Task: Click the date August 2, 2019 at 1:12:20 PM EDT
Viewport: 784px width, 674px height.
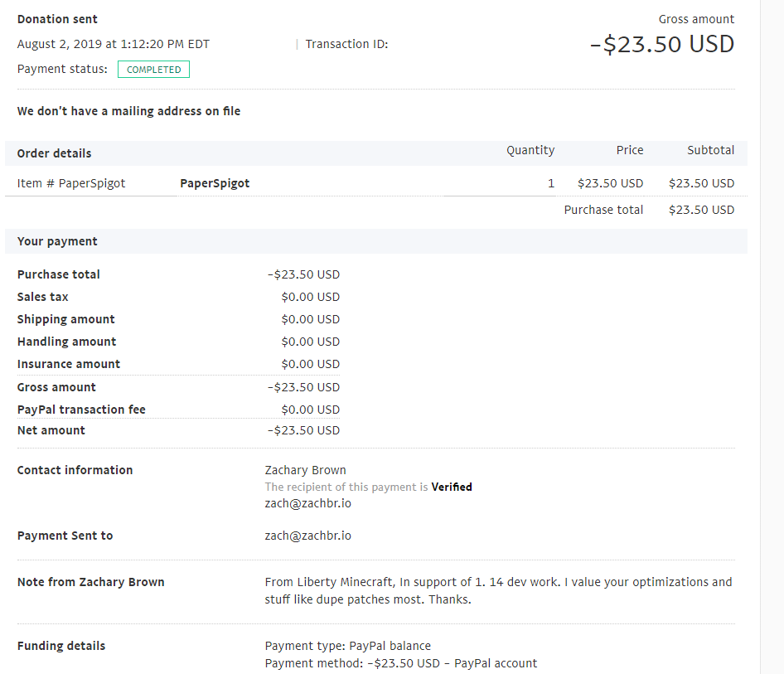Action: coord(113,44)
